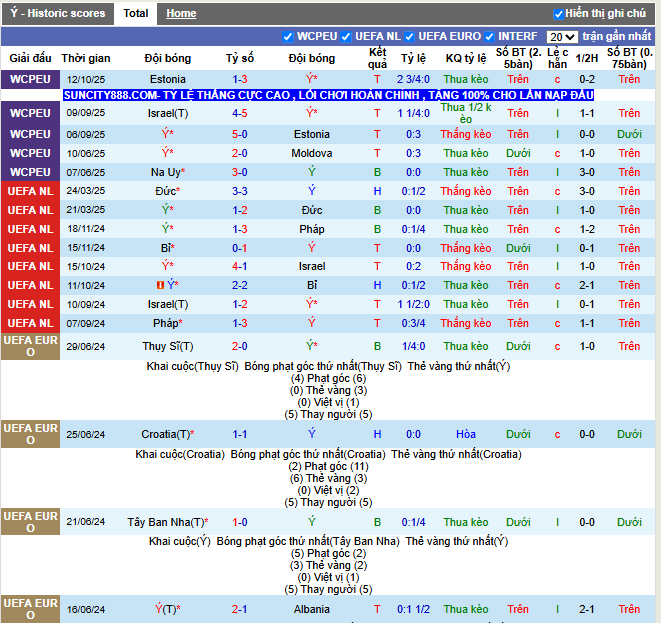661x623 pixels.
Task: Click UEFA EURO badge on the 25/06/24 row
Action: (30, 434)
